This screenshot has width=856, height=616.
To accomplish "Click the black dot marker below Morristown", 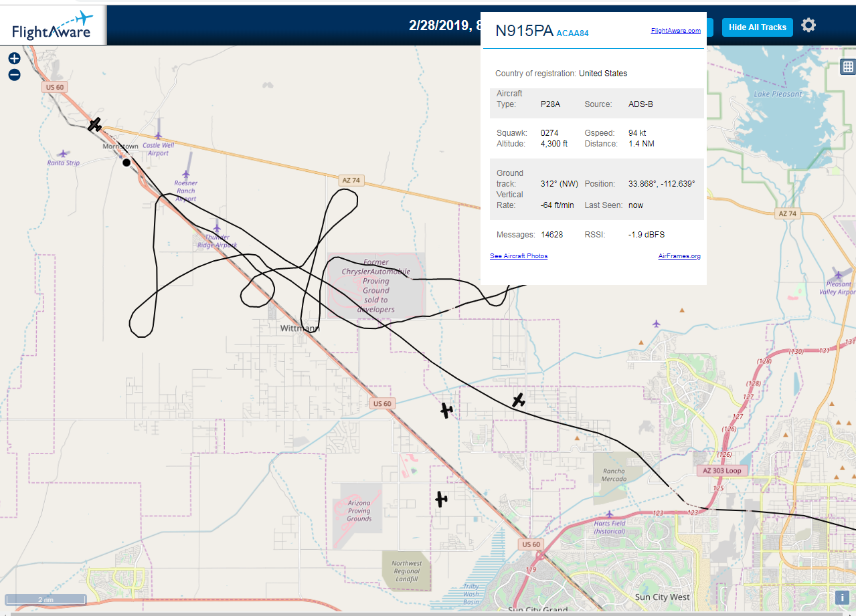I will [x=126, y=162].
